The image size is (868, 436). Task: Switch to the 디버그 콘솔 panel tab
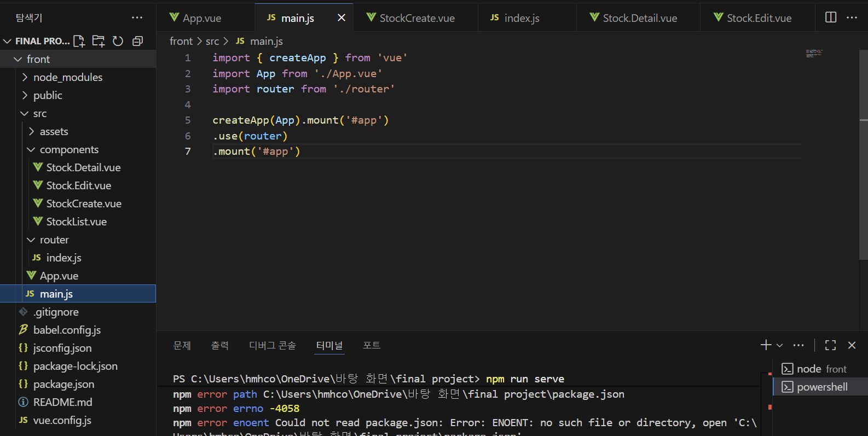tap(272, 345)
